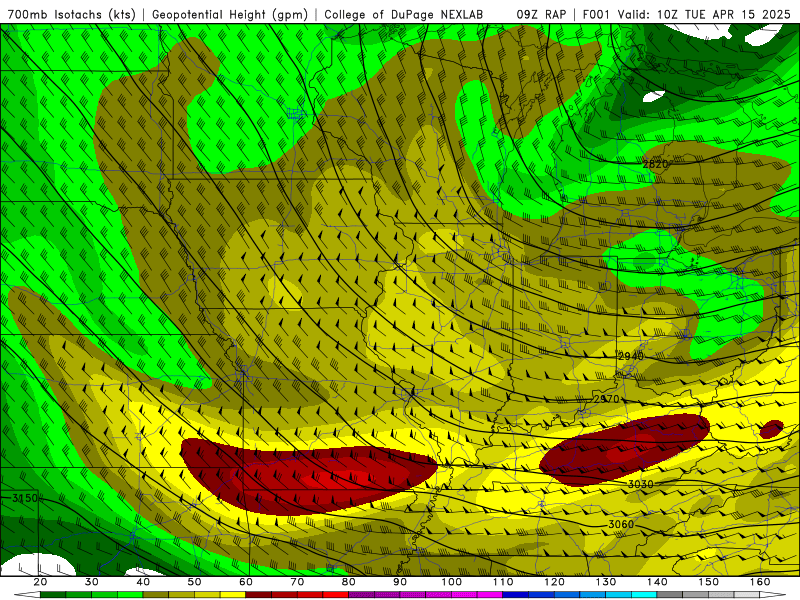The height and width of the screenshot is (600, 800).
Task: Click the 130 value on color scale
Action: 606,582
